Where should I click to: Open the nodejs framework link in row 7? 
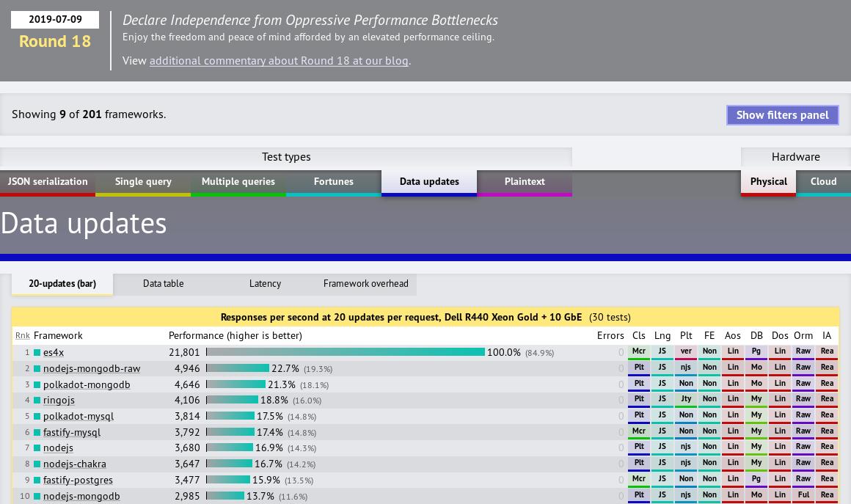coord(58,448)
